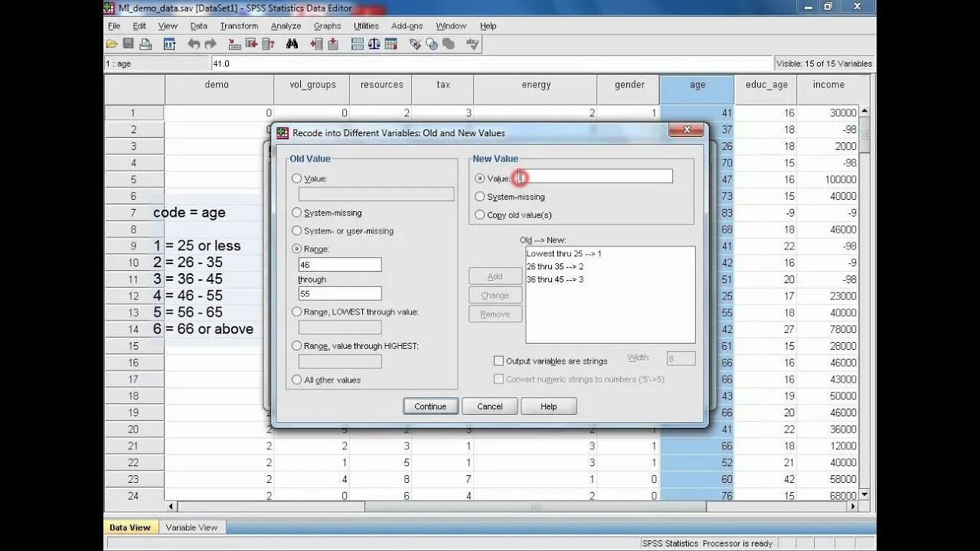The width and height of the screenshot is (980, 551).
Task: Select the old-value System-missing option
Action: tap(297, 213)
